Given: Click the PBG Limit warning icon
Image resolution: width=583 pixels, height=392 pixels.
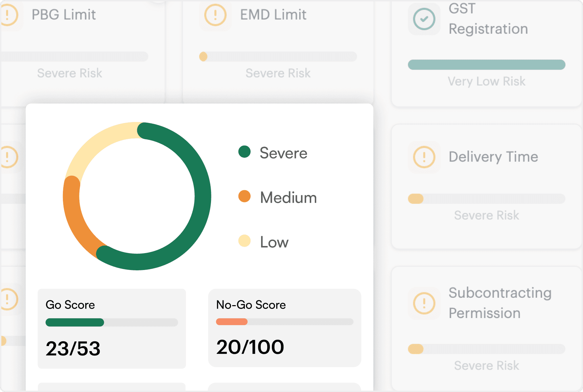Looking at the screenshot, I should (7, 15).
